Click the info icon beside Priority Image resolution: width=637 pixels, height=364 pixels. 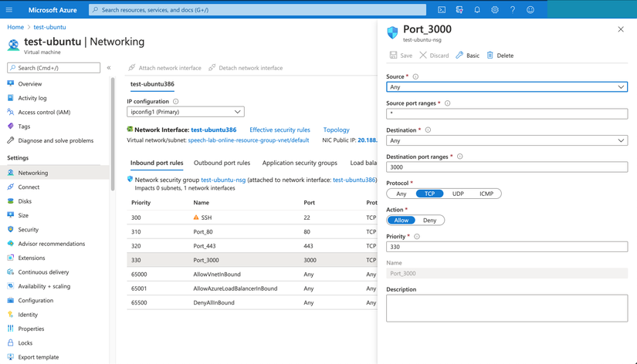417,237
